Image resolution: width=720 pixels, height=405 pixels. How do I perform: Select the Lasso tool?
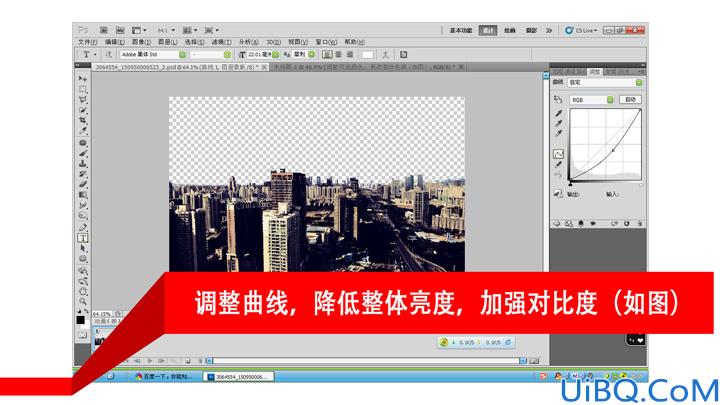pyautogui.click(x=83, y=100)
